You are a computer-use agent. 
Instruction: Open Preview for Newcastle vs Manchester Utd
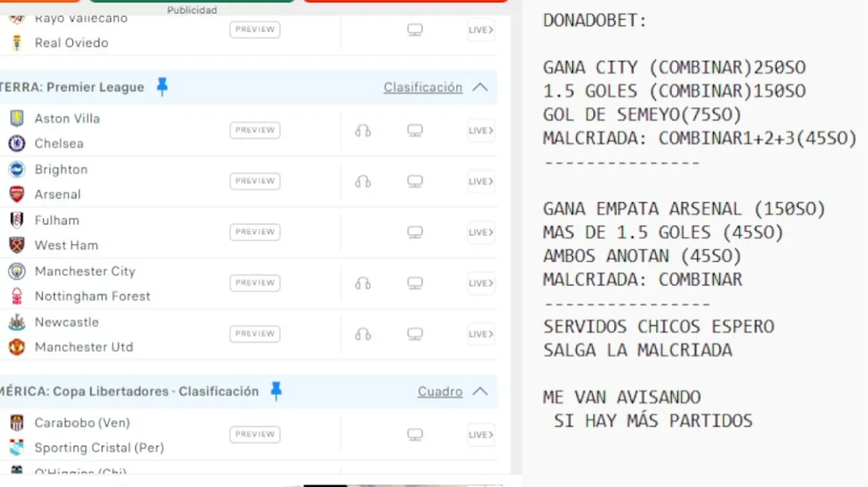point(255,334)
